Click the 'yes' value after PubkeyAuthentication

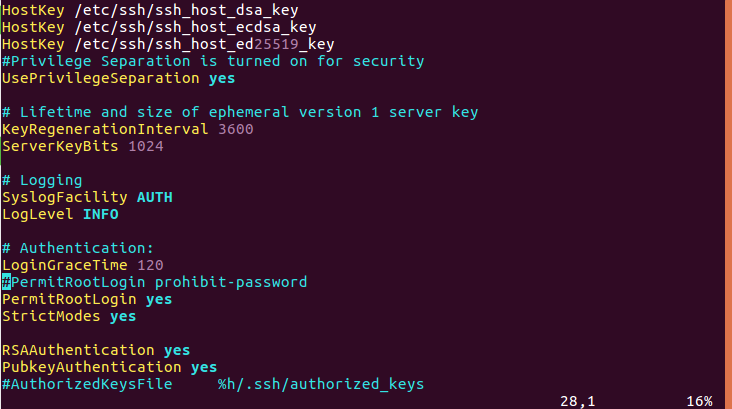coord(204,367)
